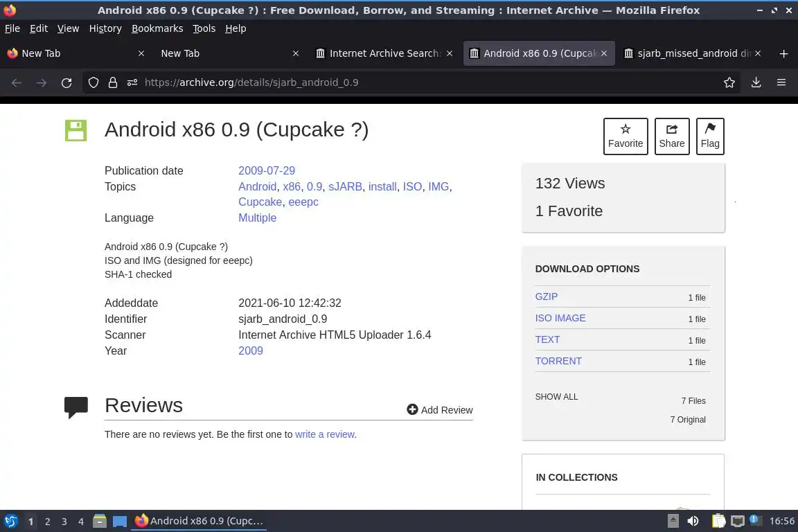Click the taskbar clock showing 16:56

click(781, 521)
